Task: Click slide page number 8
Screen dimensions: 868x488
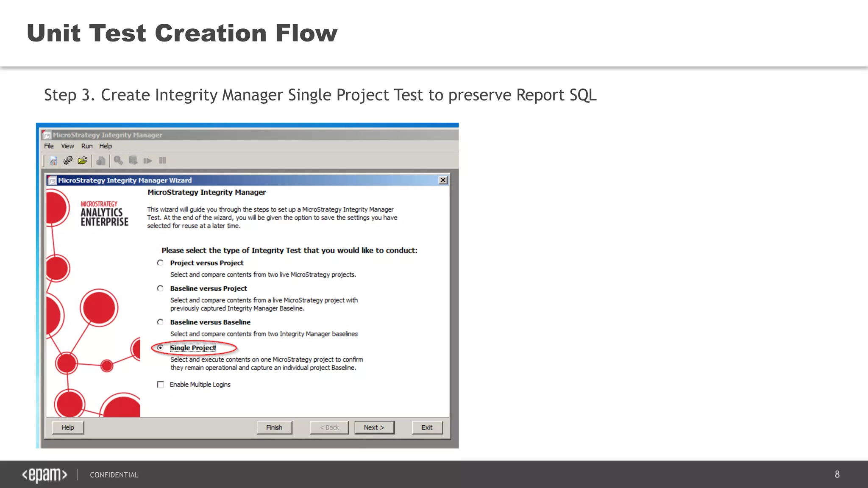Action: [x=837, y=474]
